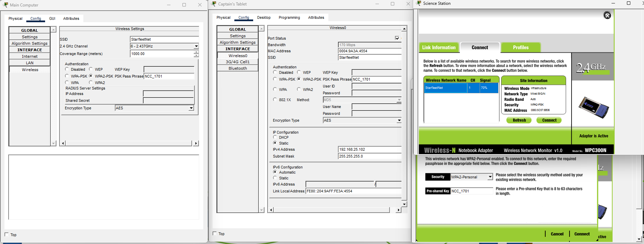Open 3G/4G Cell1 interface on Tablet
Image resolution: width=644 pixels, height=244 pixels.
coord(238,62)
